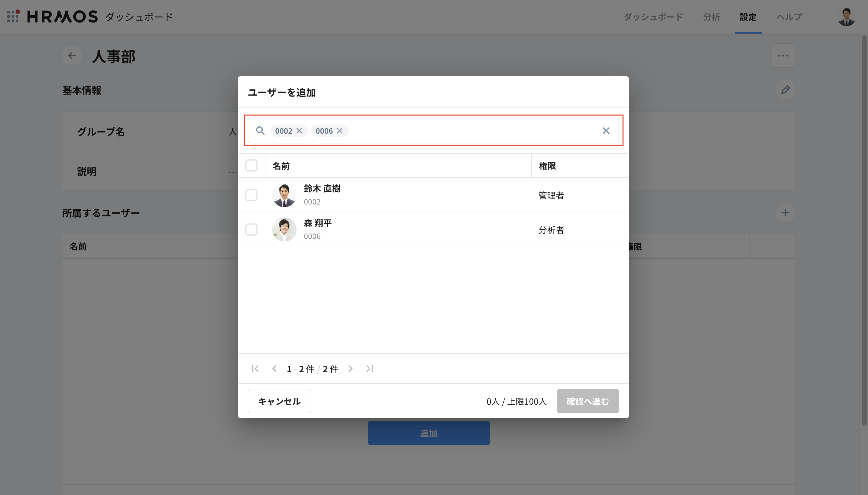Open the app grid launcher icon
This screenshot has height=495, width=868.
13,16
